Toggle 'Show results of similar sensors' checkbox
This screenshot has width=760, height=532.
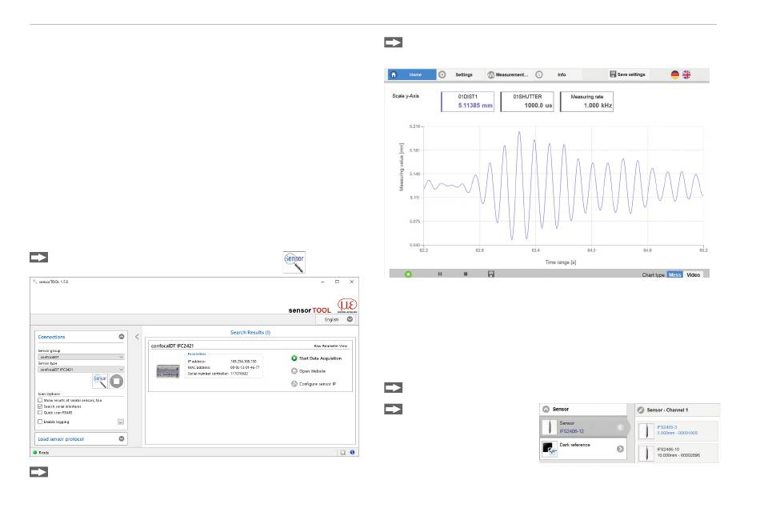tap(40, 400)
